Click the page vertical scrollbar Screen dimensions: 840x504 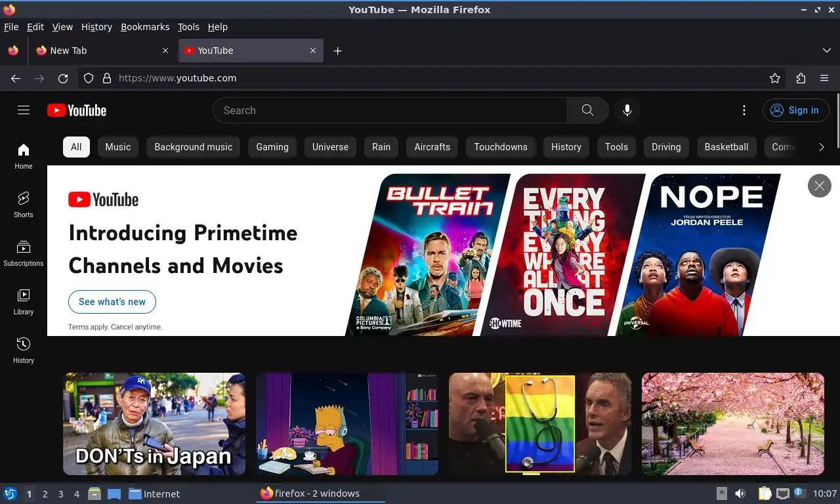coord(837,121)
